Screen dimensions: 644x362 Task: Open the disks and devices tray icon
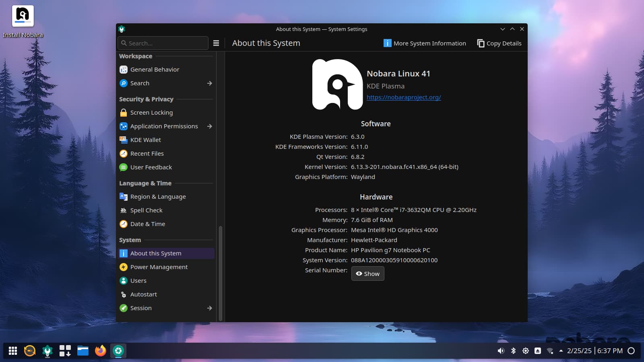click(538, 351)
